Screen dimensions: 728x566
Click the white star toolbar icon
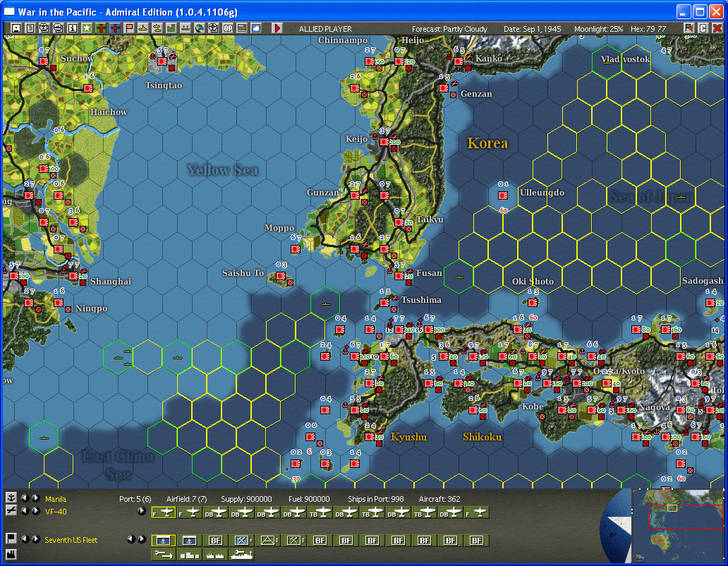87,28
